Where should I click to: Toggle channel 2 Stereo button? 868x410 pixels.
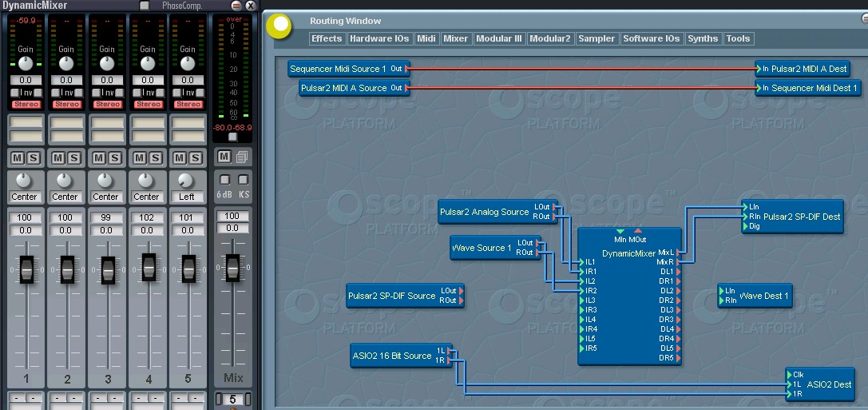pos(66,104)
